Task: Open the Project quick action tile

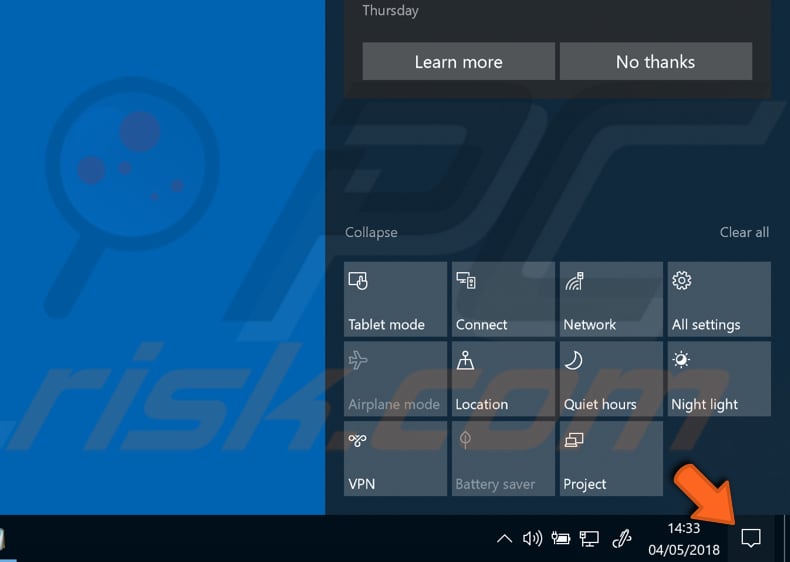Action: tap(611, 458)
